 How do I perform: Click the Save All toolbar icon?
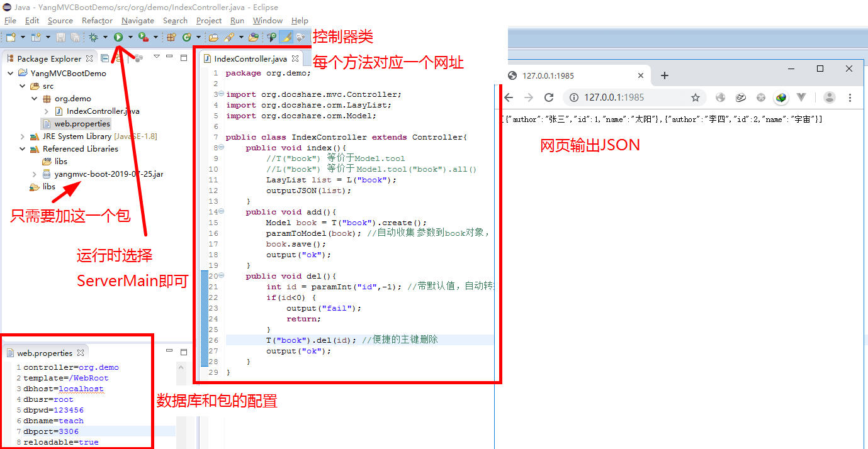click(x=75, y=37)
